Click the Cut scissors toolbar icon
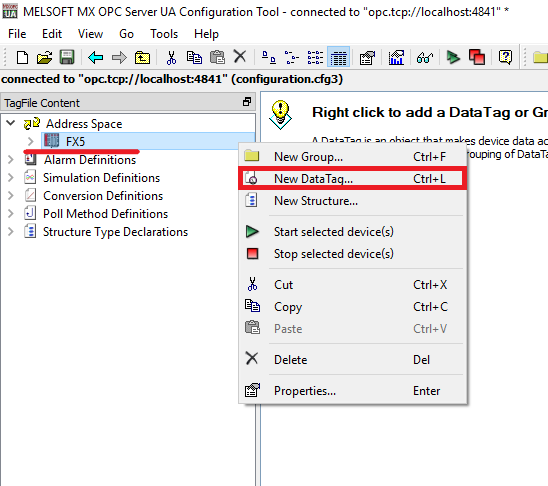The height and width of the screenshot is (486, 548). pos(171,57)
